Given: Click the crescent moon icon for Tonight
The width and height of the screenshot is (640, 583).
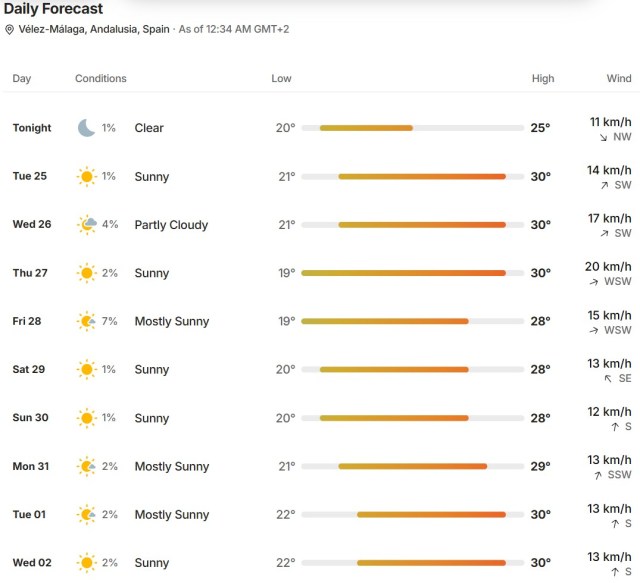Looking at the screenshot, I should click(x=87, y=128).
